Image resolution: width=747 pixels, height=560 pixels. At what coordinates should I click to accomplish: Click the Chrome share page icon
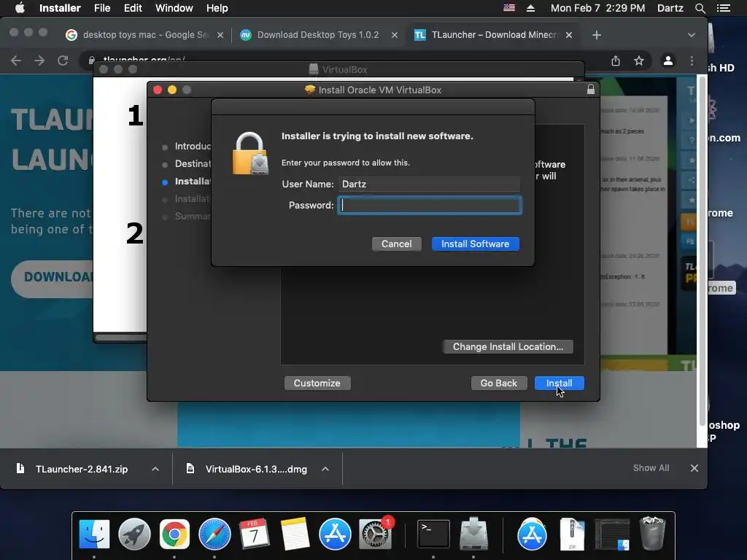click(616, 61)
